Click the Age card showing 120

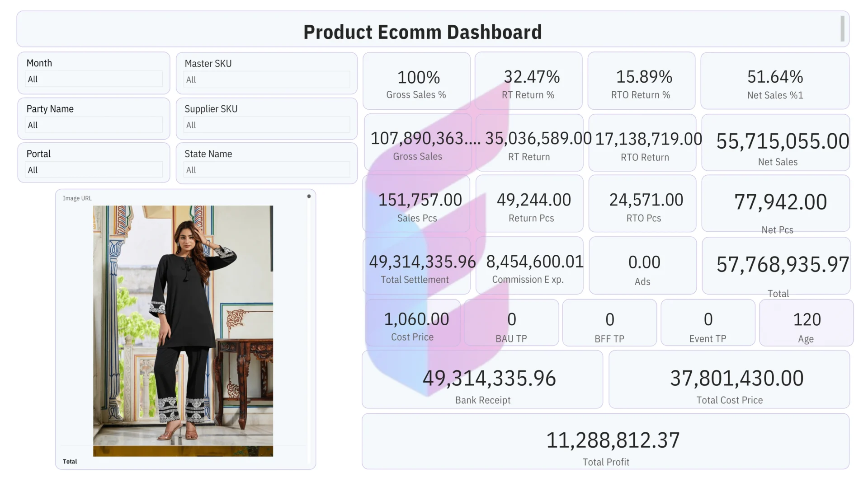(x=806, y=323)
